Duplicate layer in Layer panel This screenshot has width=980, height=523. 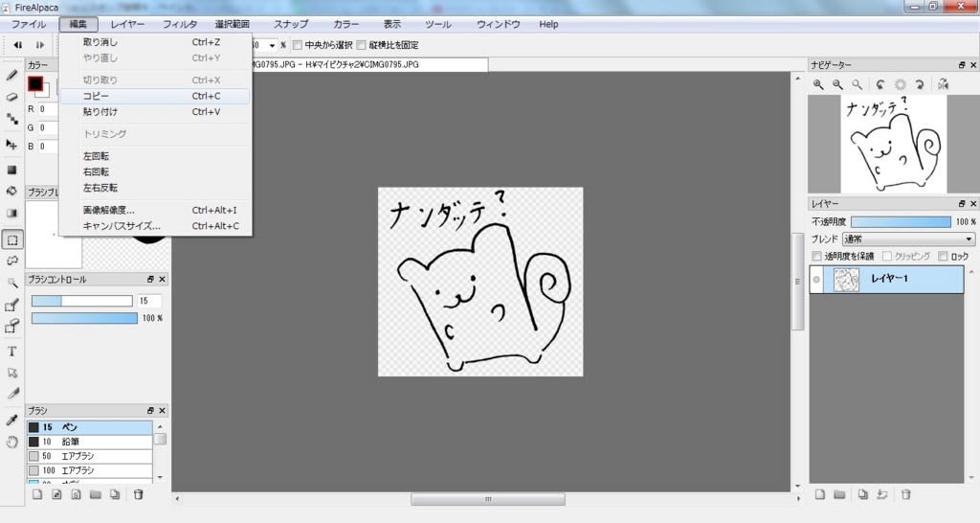(x=862, y=494)
